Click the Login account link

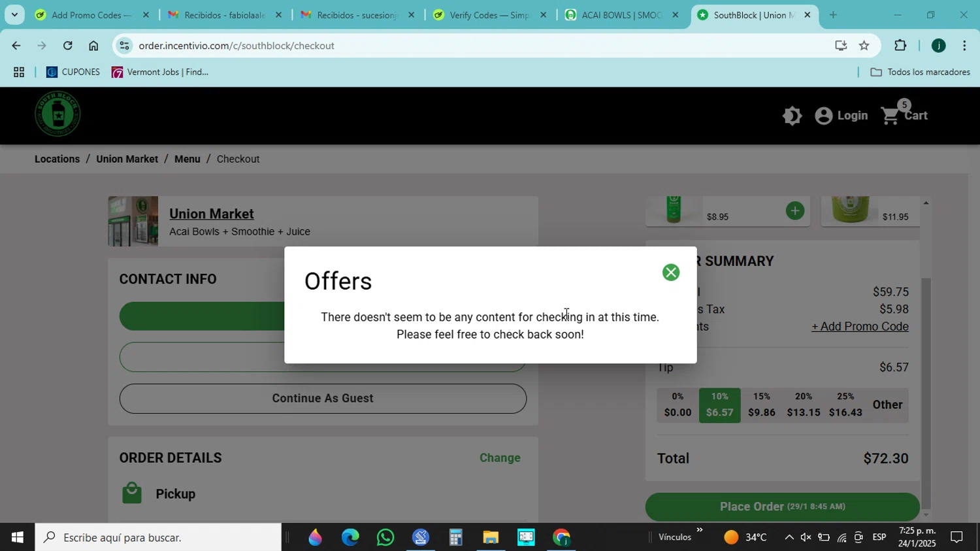(x=841, y=116)
